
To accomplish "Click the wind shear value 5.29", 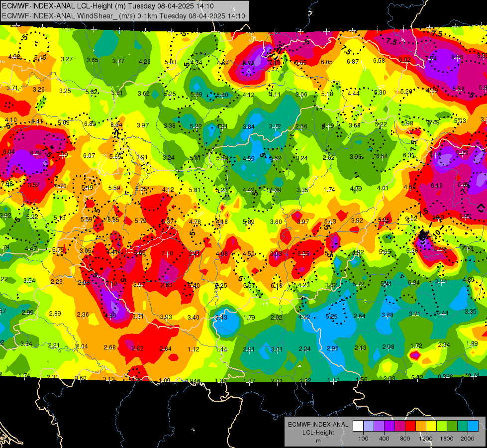I will coord(332,317).
